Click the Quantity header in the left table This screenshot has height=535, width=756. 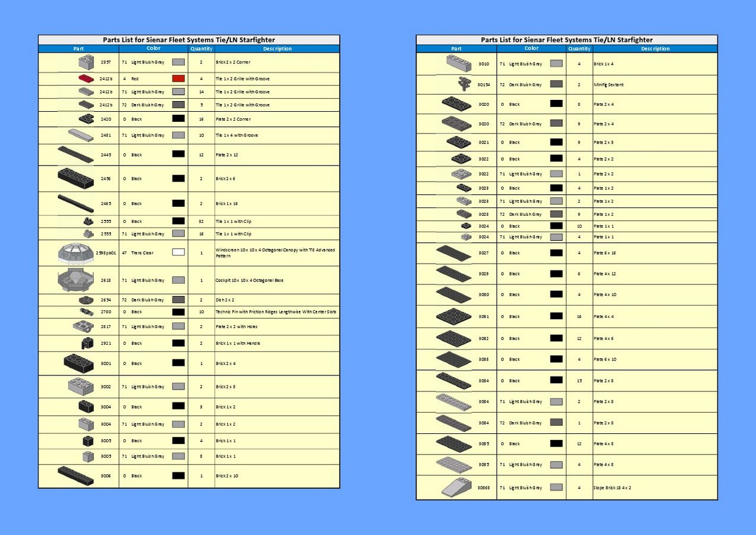point(201,49)
